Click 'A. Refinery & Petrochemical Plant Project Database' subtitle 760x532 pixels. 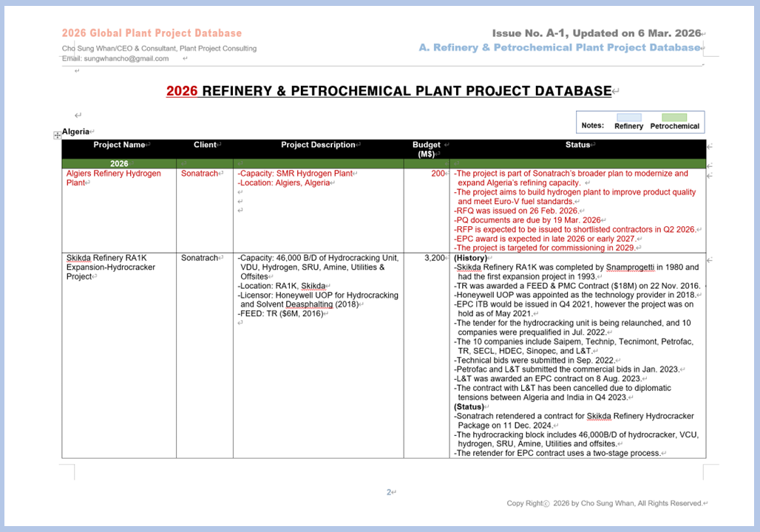[x=560, y=47]
